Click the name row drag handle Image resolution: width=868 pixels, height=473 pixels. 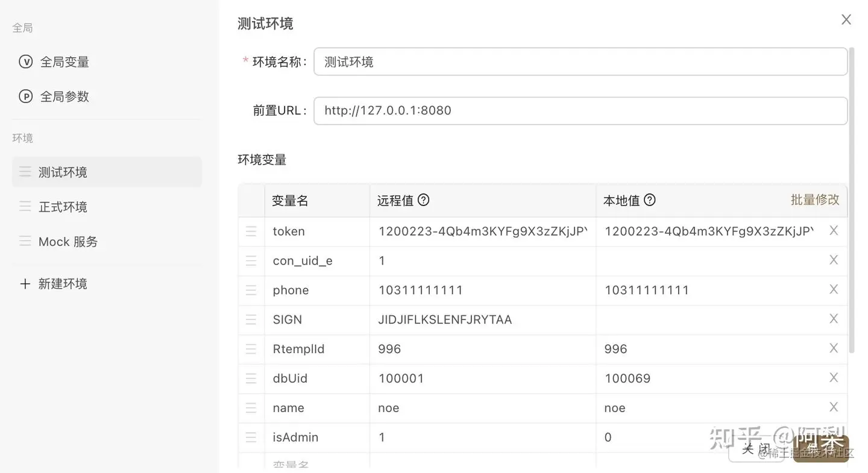click(251, 408)
